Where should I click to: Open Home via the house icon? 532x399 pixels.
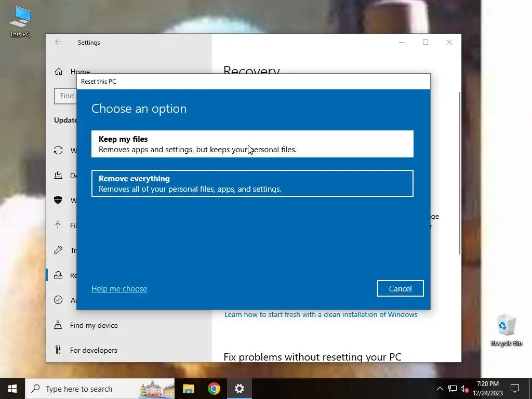click(59, 72)
